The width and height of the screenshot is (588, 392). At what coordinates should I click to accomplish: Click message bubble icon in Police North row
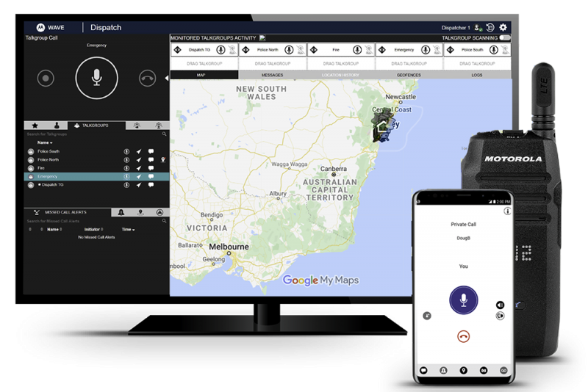[151, 160]
